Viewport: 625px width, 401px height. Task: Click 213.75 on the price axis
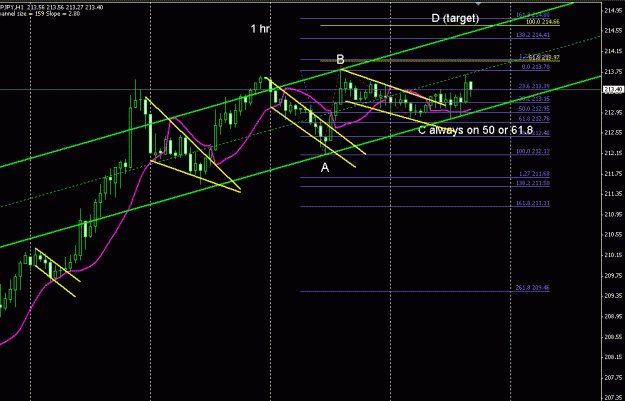click(614, 71)
